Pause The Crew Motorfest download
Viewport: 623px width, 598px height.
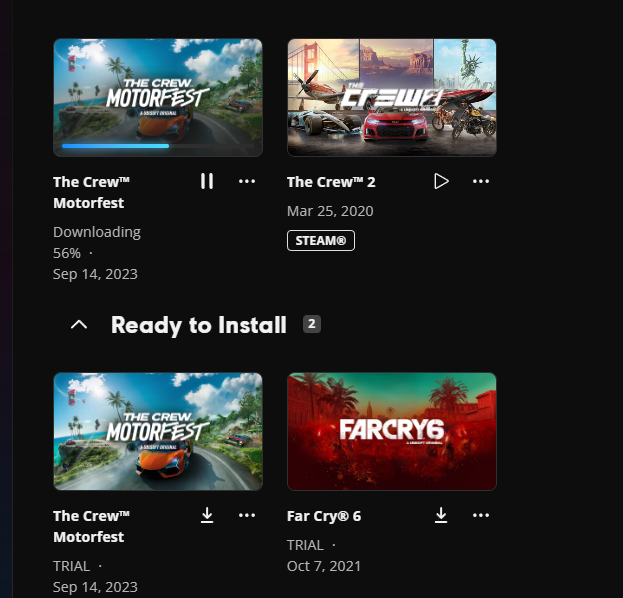207,181
